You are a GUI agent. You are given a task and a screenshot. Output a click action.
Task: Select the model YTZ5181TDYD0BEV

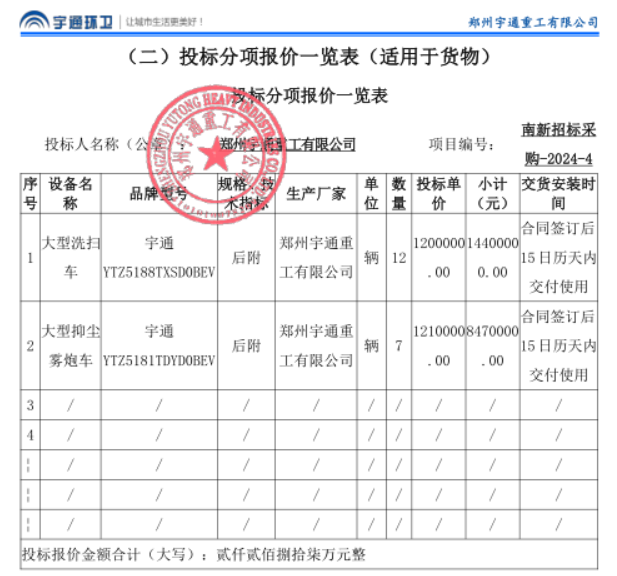[x=159, y=361]
